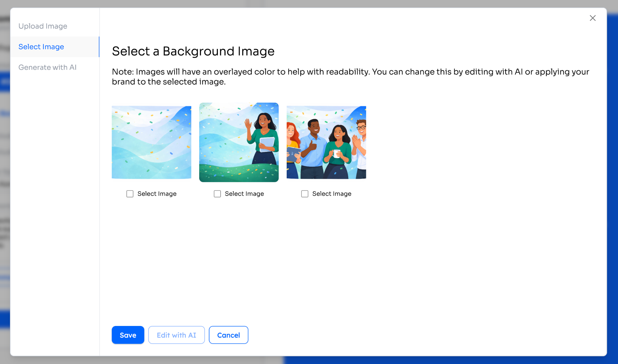Save the selected background image
Screen dimensions: 618x364
click(128, 335)
